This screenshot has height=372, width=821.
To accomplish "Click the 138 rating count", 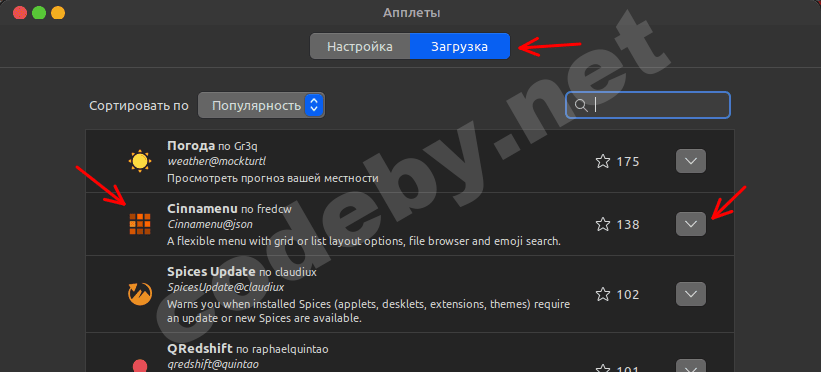I will coord(628,225).
